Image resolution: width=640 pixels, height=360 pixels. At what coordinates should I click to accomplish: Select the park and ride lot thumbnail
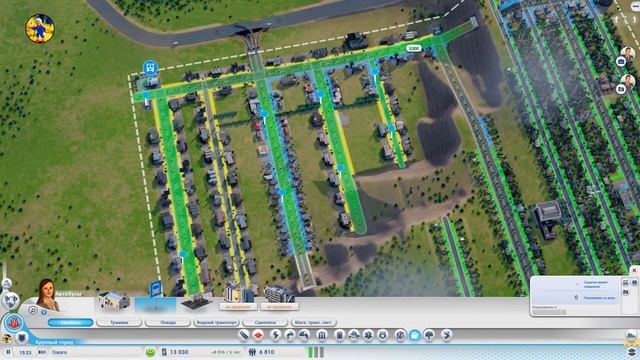(x=196, y=303)
